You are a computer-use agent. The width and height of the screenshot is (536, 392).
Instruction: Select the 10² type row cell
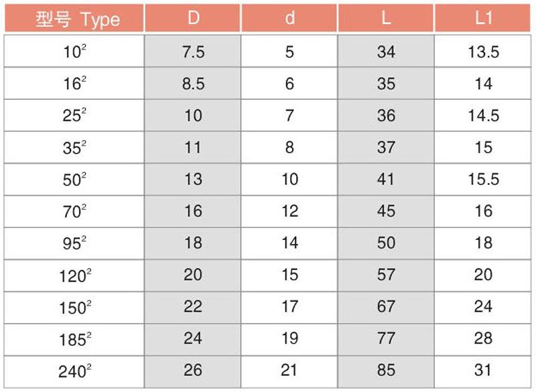(x=74, y=52)
